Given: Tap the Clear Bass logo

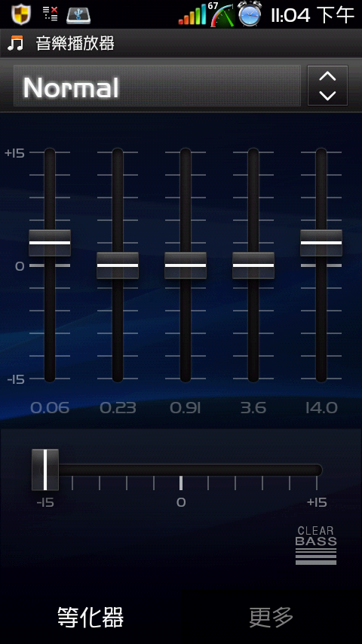Looking at the screenshot, I should coord(315,545).
